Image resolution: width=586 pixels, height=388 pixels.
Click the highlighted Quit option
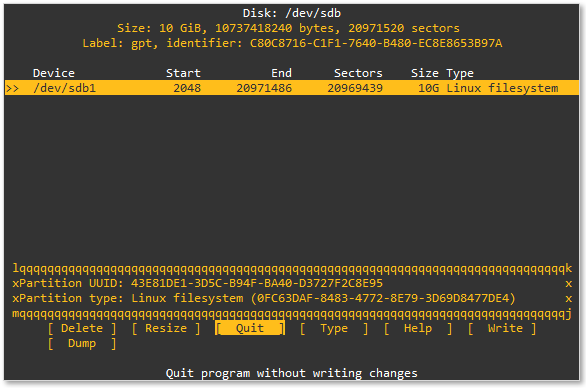[x=250, y=328]
